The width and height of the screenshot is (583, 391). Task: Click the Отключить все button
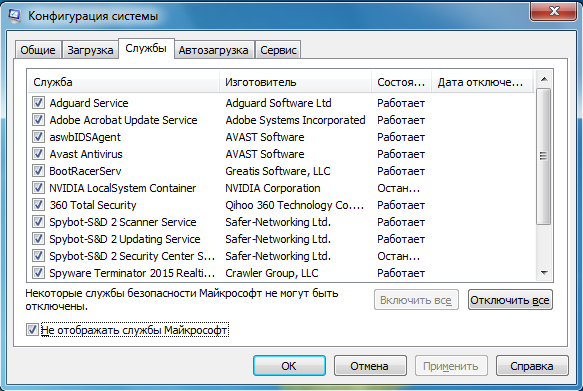pyautogui.click(x=510, y=300)
